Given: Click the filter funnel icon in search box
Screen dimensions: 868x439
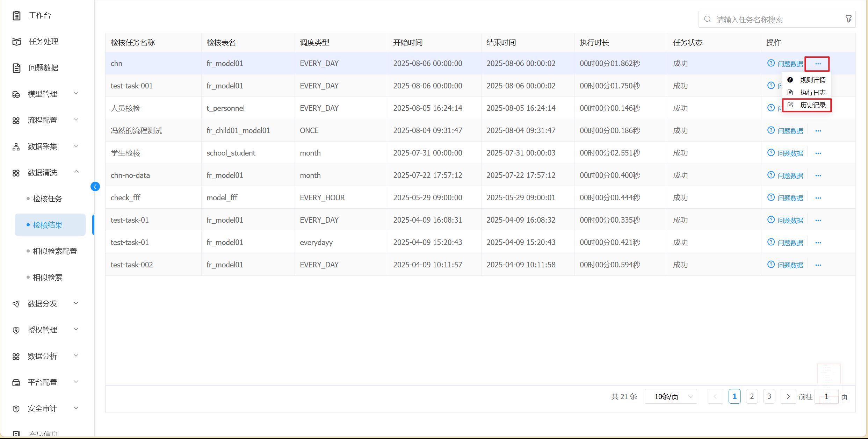Looking at the screenshot, I should coord(848,19).
